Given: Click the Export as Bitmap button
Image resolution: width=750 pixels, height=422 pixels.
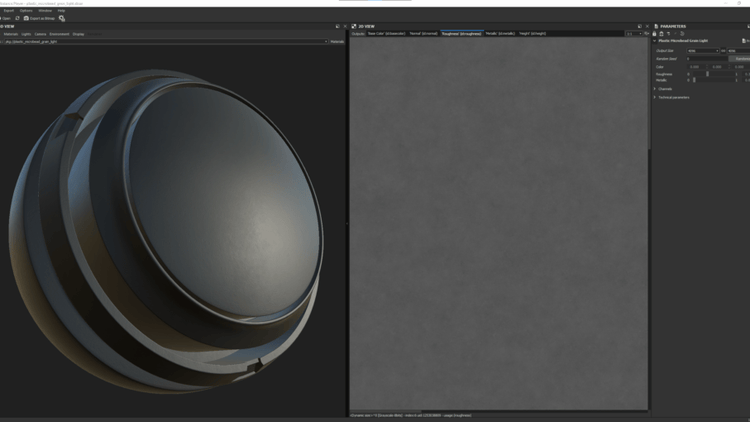Looking at the screenshot, I should 40,18.
